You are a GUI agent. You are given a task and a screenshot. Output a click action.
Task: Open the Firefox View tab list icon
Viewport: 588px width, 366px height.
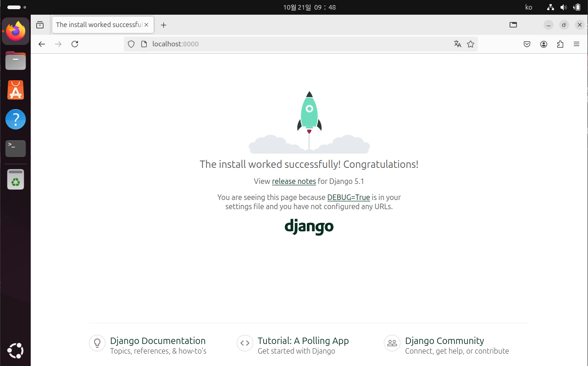tap(40, 25)
